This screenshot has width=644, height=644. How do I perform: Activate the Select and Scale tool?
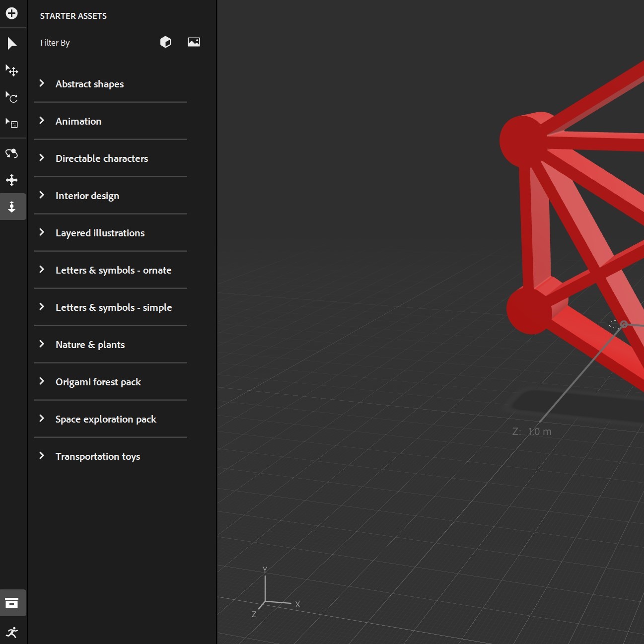pyautogui.click(x=11, y=124)
